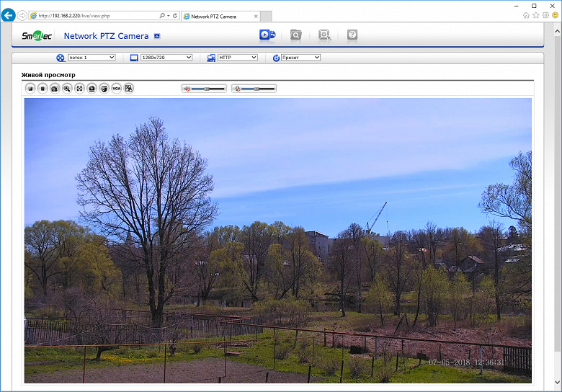
Task: Switch to full screen view
Action: 79,89
